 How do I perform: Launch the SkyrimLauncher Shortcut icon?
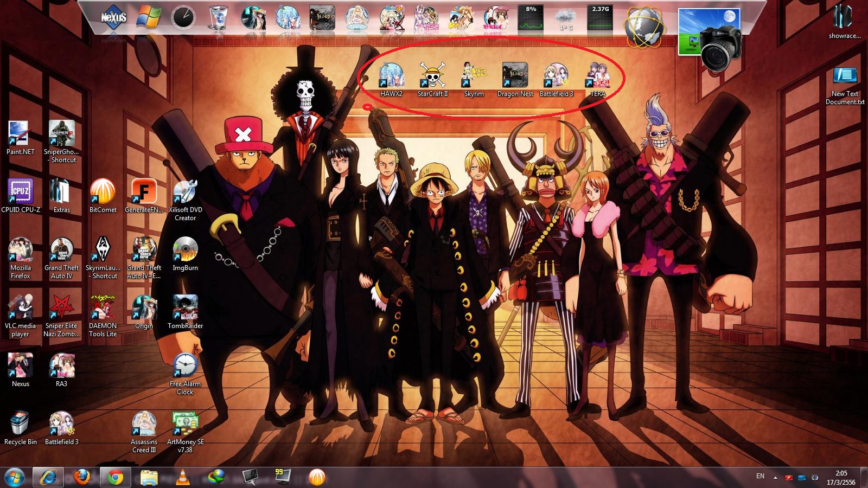[x=103, y=258]
